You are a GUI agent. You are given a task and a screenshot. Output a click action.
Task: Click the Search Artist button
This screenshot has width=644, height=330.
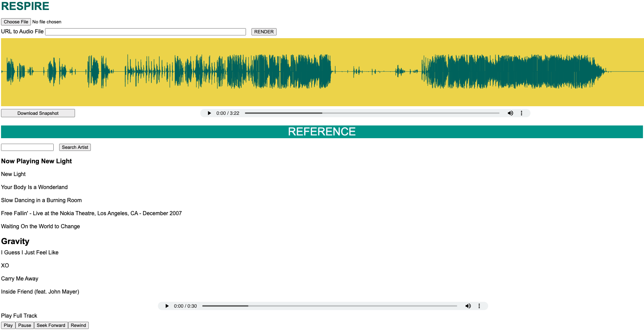[x=75, y=147]
